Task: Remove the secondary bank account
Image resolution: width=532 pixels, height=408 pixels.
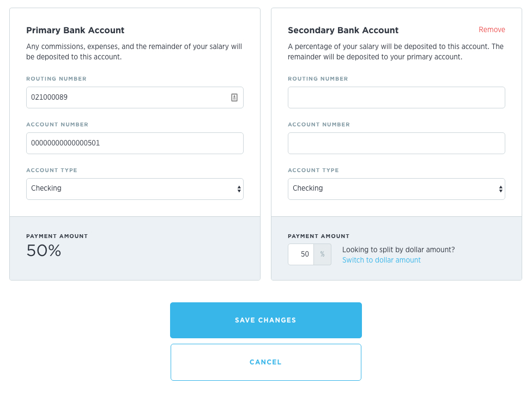Action: tap(492, 30)
